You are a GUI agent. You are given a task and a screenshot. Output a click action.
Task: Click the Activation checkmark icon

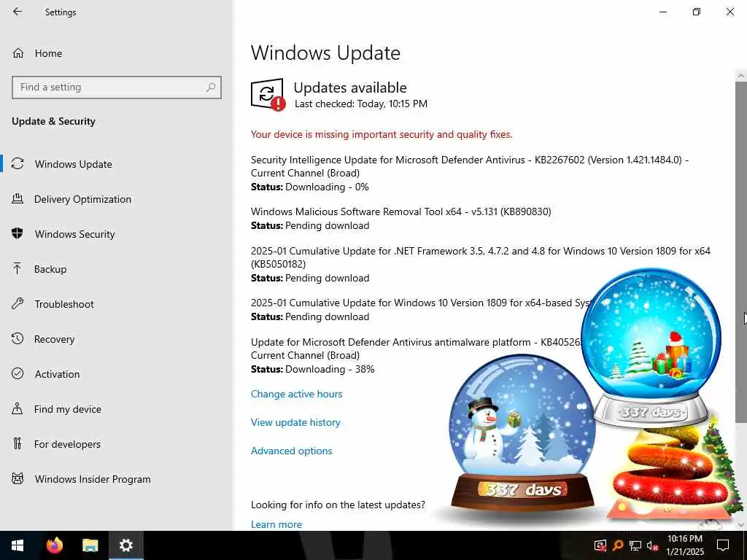[x=18, y=373]
